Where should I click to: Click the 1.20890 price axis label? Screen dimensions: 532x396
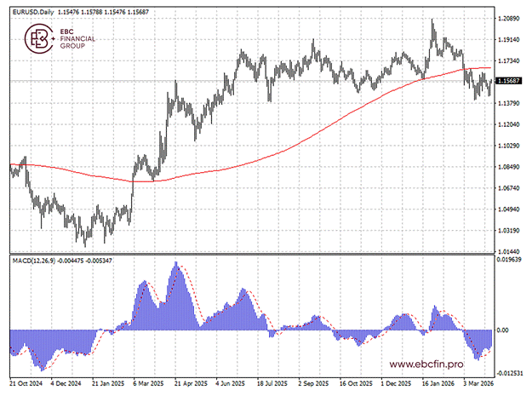(x=512, y=18)
